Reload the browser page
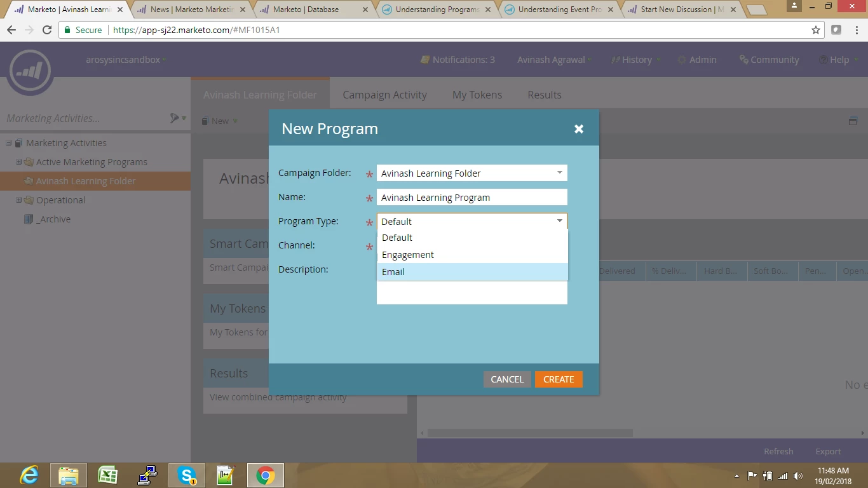This screenshot has width=868, height=488. point(46,30)
